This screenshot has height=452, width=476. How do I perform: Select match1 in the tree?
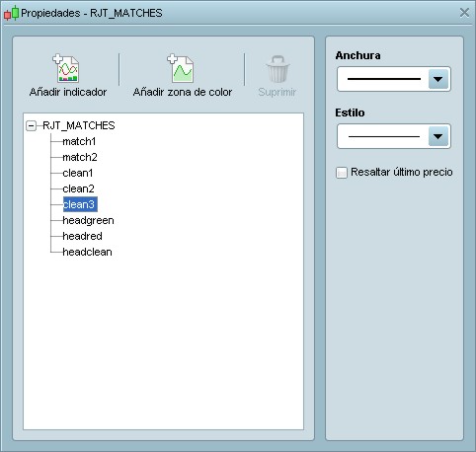(x=79, y=141)
